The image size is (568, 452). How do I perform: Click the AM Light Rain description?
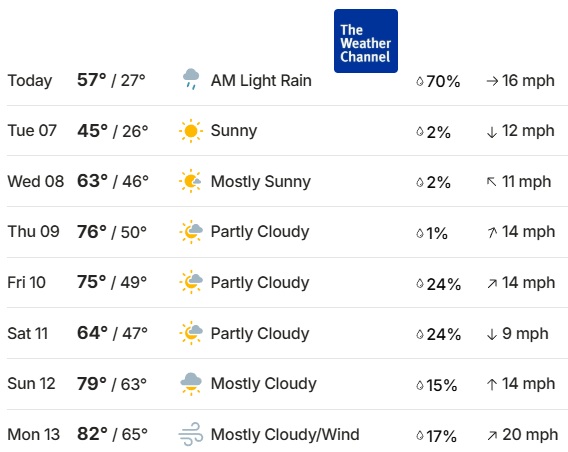click(261, 80)
